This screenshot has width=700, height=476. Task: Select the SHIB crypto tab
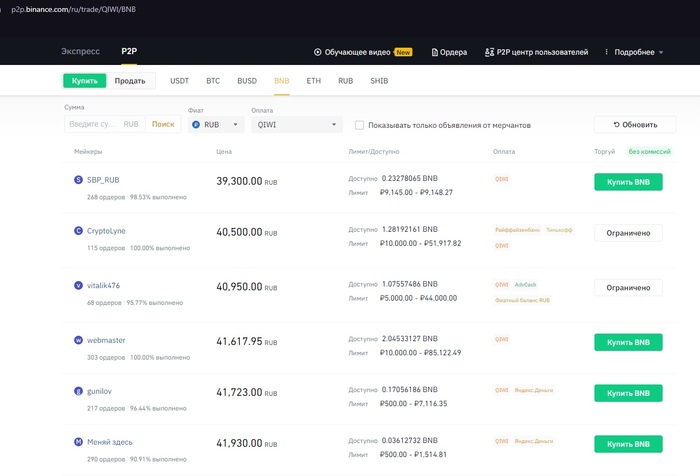coord(379,81)
